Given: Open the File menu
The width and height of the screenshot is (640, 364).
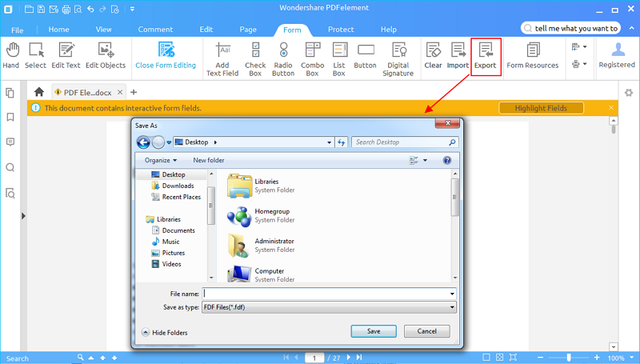Looking at the screenshot, I should [x=17, y=30].
